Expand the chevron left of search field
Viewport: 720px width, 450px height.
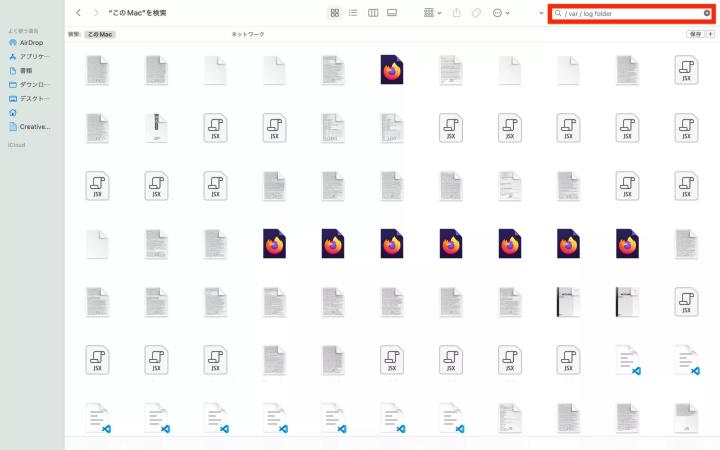click(541, 13)
